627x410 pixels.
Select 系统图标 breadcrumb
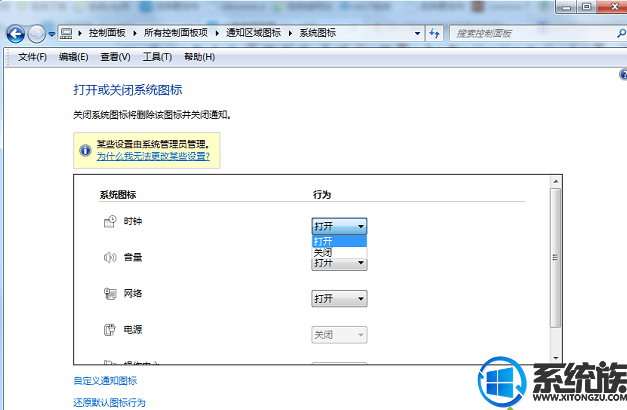coord(318,33)
